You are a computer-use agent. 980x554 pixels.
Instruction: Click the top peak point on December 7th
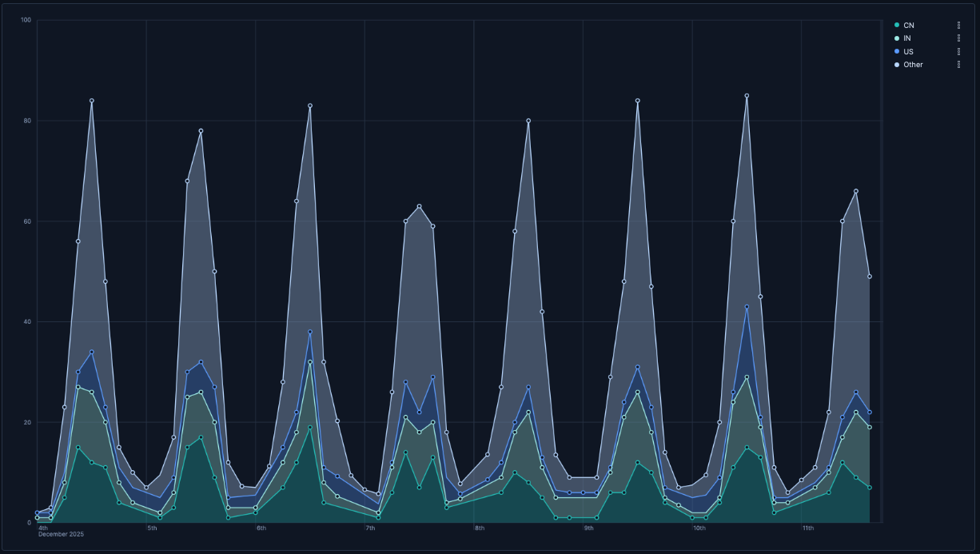tap(419, 206)
